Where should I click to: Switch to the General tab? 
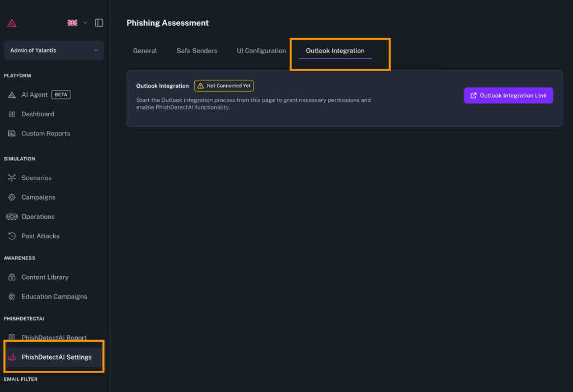145,51
